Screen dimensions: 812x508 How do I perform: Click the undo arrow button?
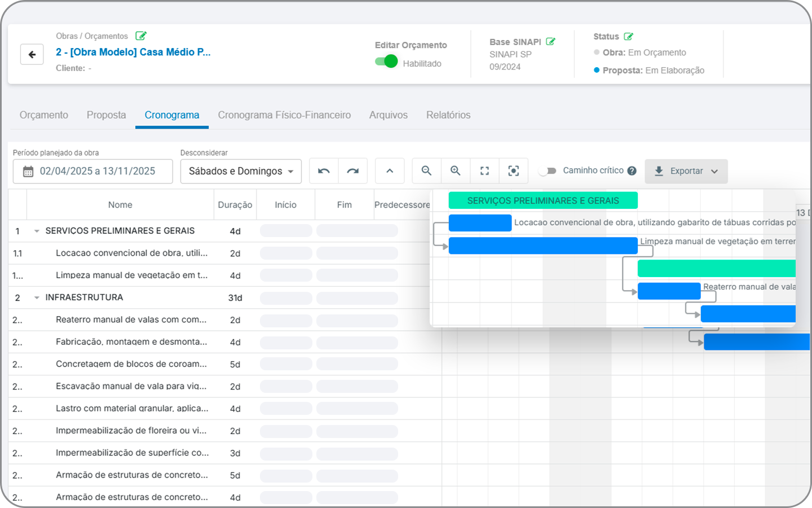[324, 171]
